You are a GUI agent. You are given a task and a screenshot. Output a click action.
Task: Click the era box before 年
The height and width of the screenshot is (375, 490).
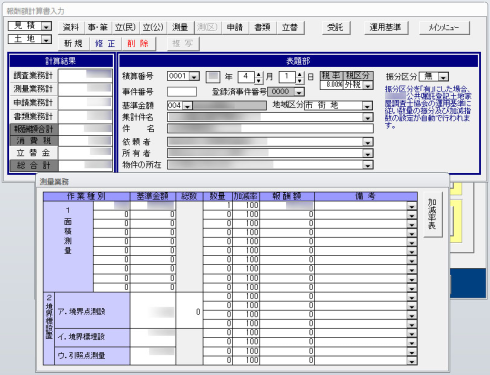(213, 77)
